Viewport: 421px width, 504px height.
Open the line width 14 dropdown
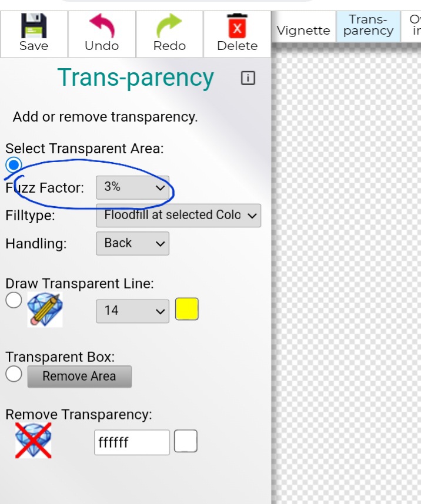click(x=133, y=311)
